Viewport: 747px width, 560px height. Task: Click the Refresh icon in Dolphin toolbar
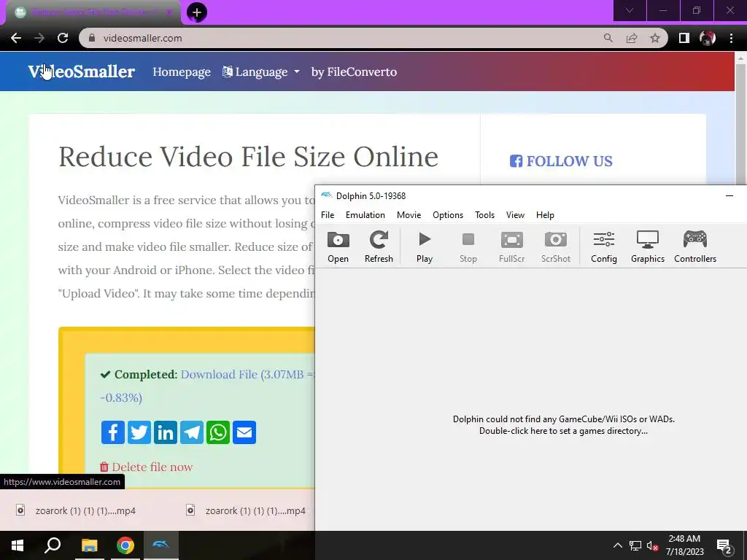click(x=379, y=246)
